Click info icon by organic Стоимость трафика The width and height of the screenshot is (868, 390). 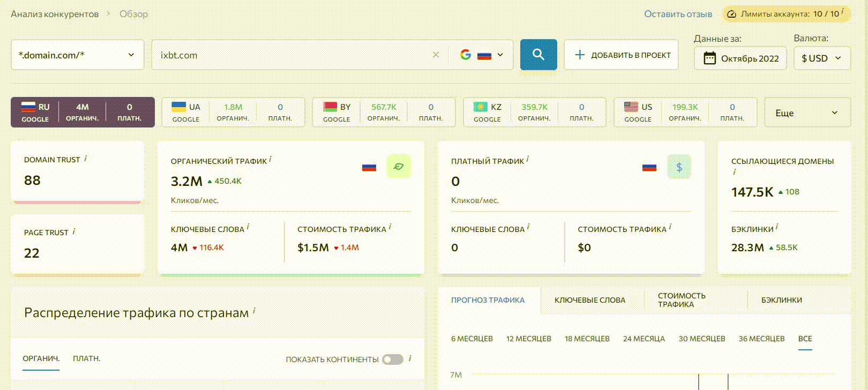pos(390,227)
